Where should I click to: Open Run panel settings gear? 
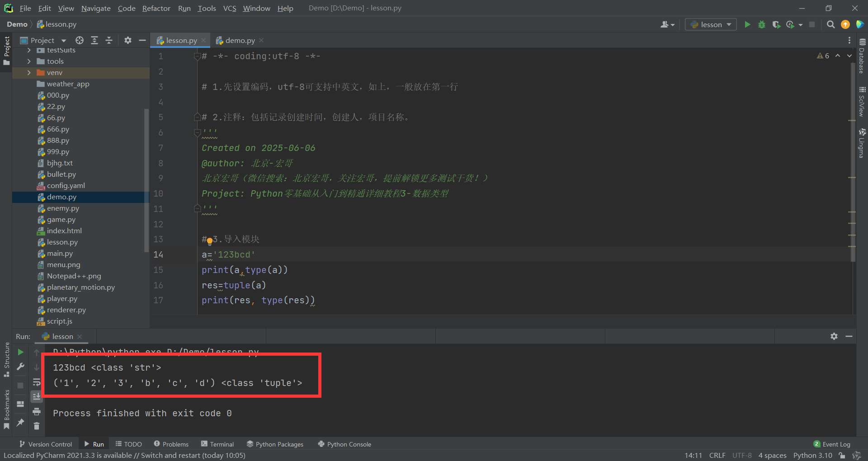pos(834,336)
